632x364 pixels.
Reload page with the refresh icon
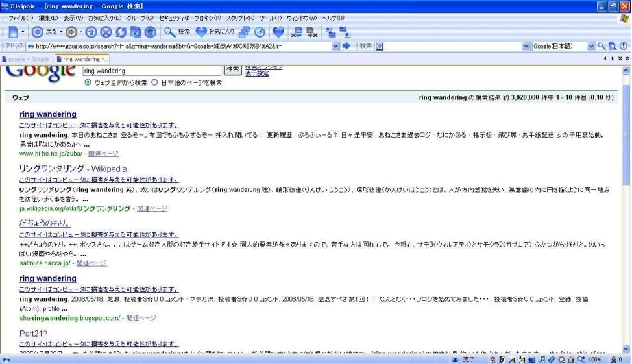point(121,32)
